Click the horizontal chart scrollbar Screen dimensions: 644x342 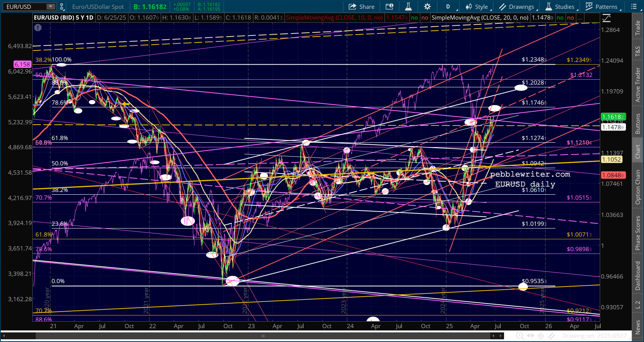(x=263, y=336)
